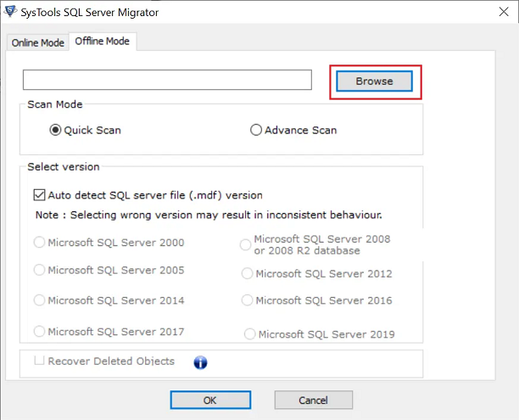
Task: Confirm with the OK button
Action: [x=210, y=400]
